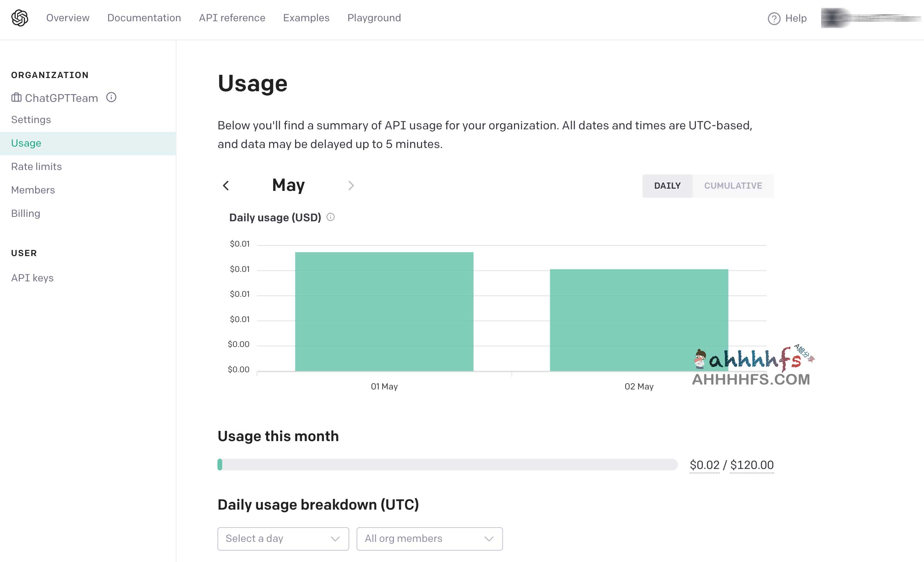Click the Billing sidebar icon
The image size is (924, 562).
point(25,212)
